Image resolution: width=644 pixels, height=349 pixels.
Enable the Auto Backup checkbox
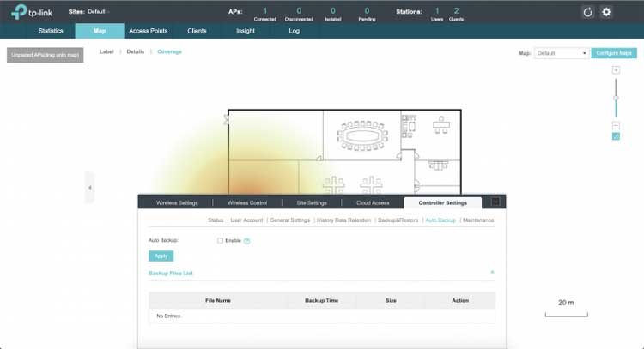tap(221, 241)
